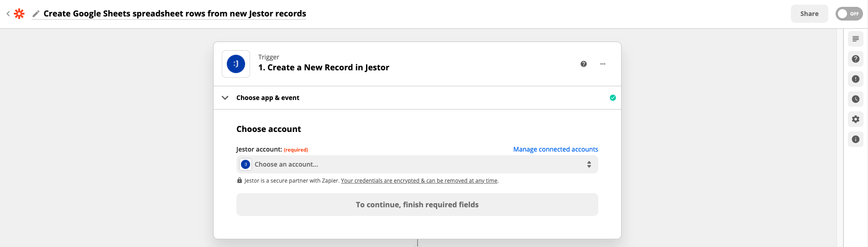Click the trigger title Create a New Record in Jestor
The height and width of the screenshot is (247, 868).
[324, 68]
